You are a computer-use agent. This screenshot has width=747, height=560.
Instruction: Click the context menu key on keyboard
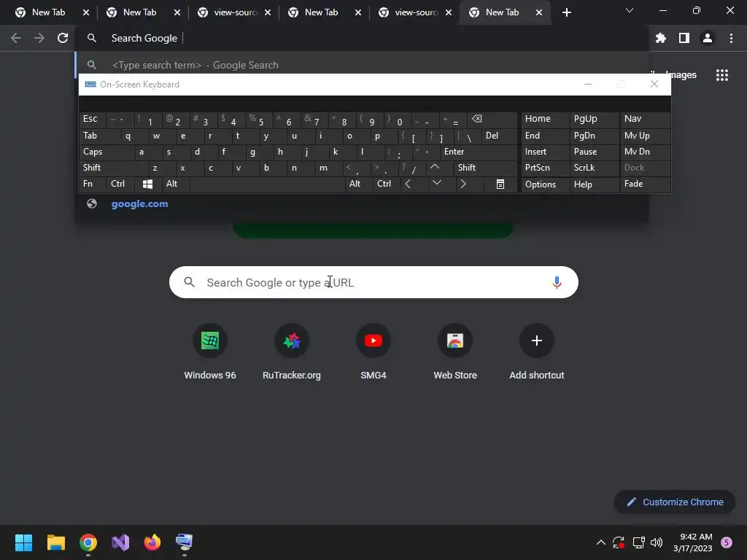[500, 184]
